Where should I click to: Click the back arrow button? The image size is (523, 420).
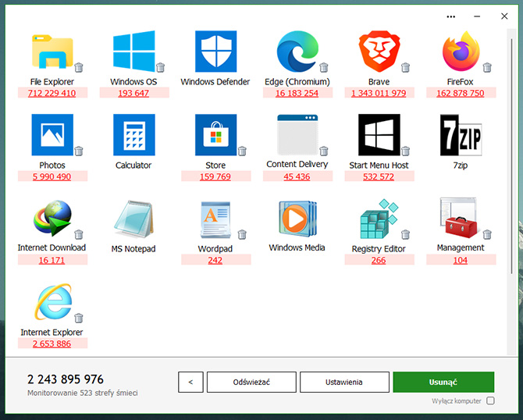pos(190,382)
